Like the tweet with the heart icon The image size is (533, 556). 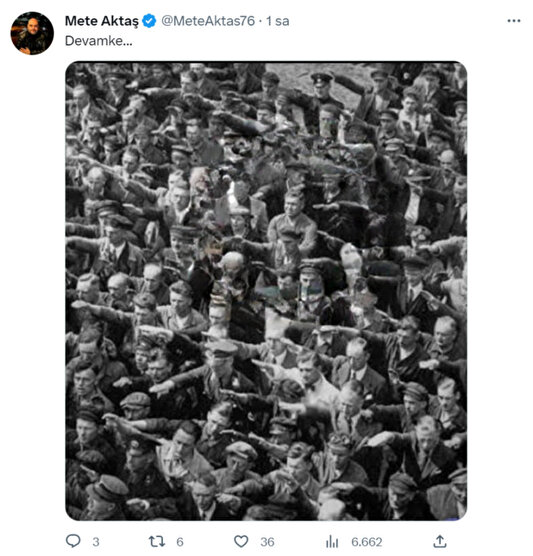241,541
